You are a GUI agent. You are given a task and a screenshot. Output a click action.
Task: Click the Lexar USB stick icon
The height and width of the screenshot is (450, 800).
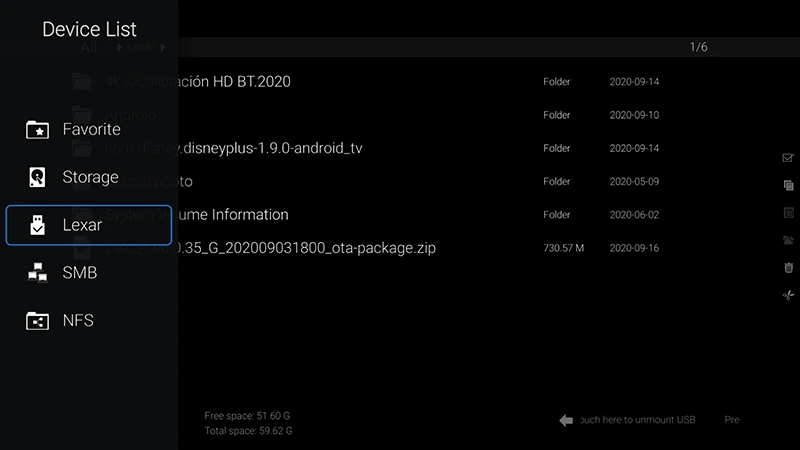[x=37, y=225]
